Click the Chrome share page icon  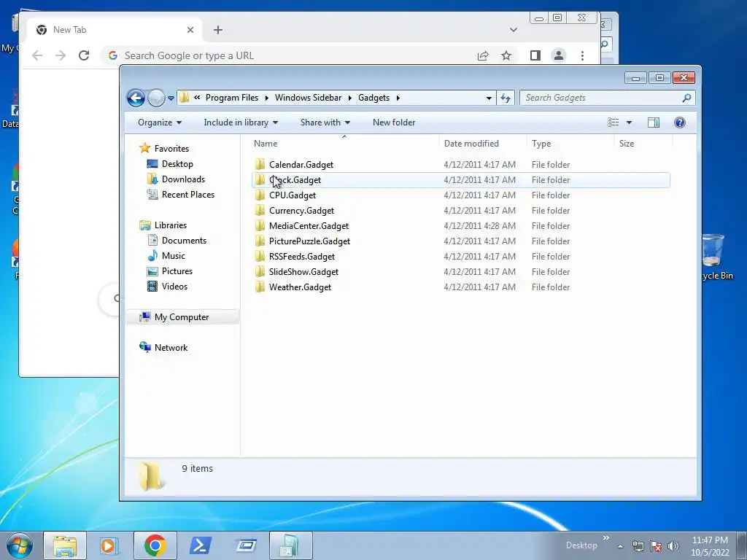coord(483,55)
